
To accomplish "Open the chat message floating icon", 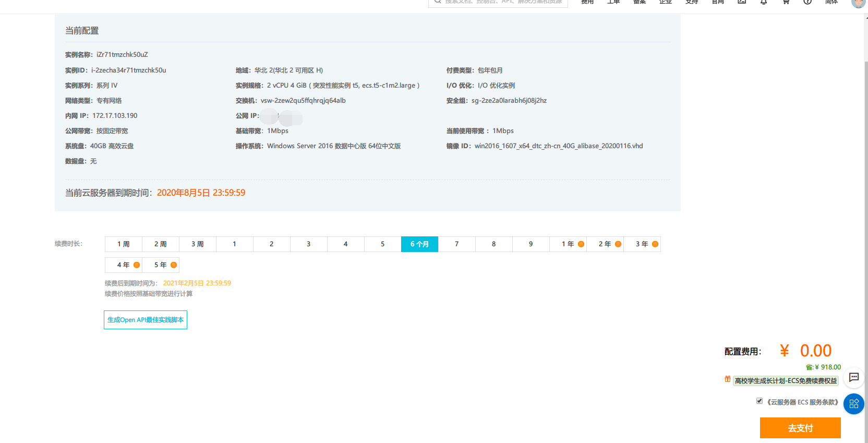I will coord(854,377).
